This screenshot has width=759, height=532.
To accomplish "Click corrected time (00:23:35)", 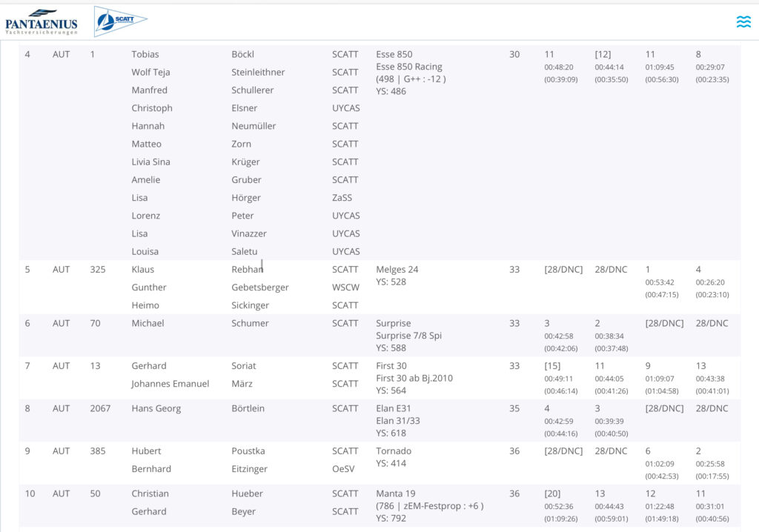I will [712, 79].
